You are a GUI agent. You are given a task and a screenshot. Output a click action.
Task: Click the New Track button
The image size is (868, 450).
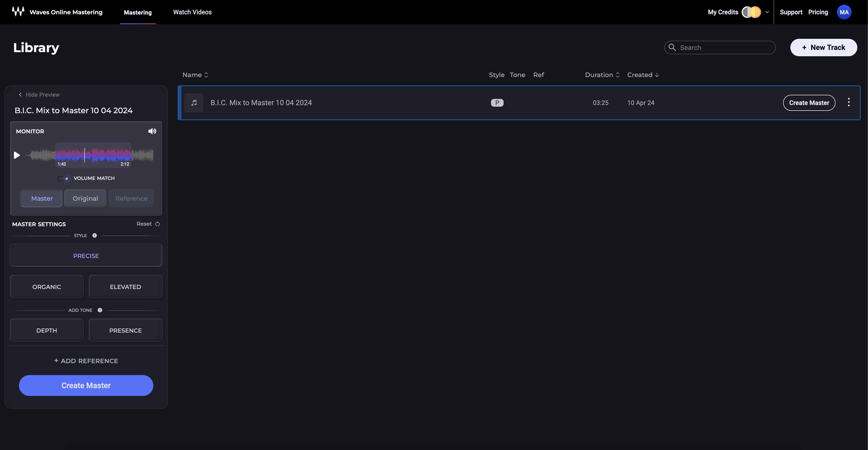823,48
